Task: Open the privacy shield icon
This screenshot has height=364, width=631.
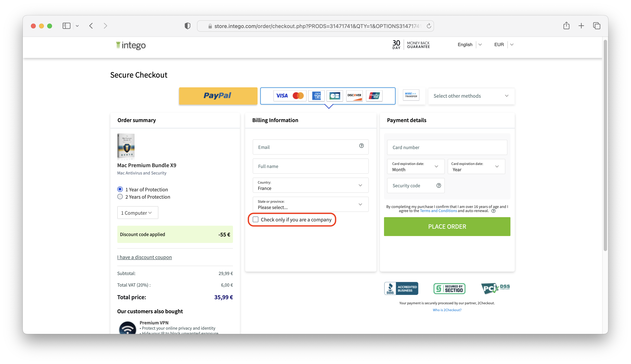Action: (187, 26)
